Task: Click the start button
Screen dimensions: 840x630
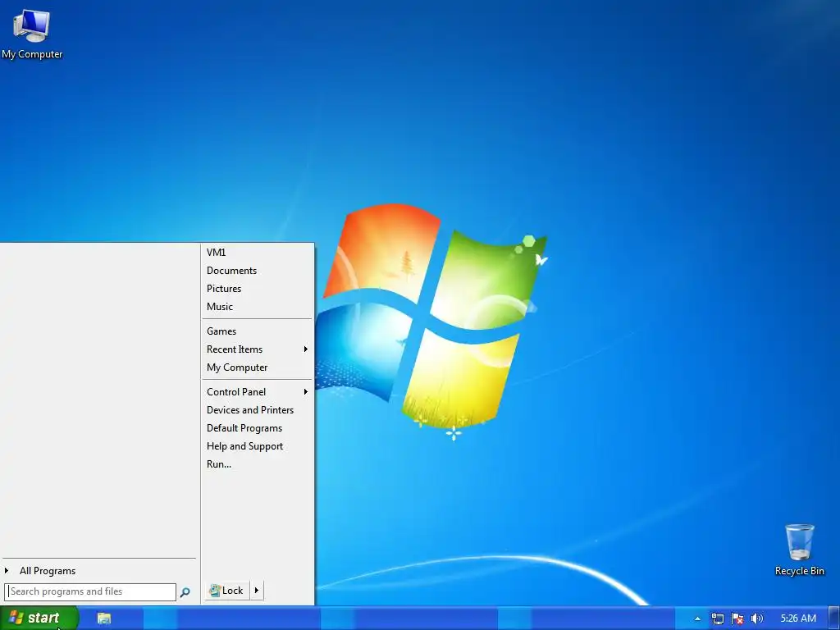Action: (39, 619)
